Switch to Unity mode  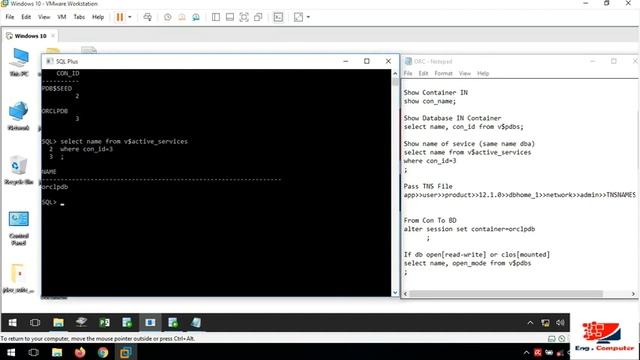(x=258, y=17)
